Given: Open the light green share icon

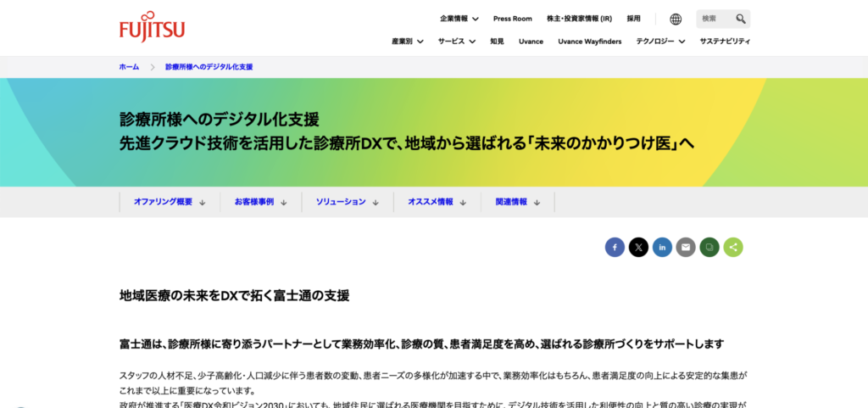Looking at the screenshot, I should [x=733, y=247].
